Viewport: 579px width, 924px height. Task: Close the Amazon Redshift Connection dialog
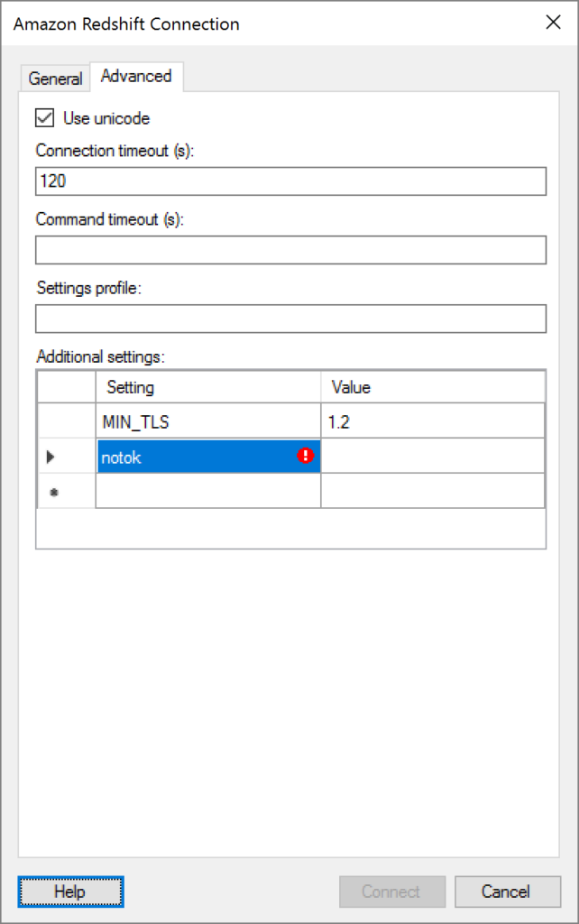[x=553, y=23]
